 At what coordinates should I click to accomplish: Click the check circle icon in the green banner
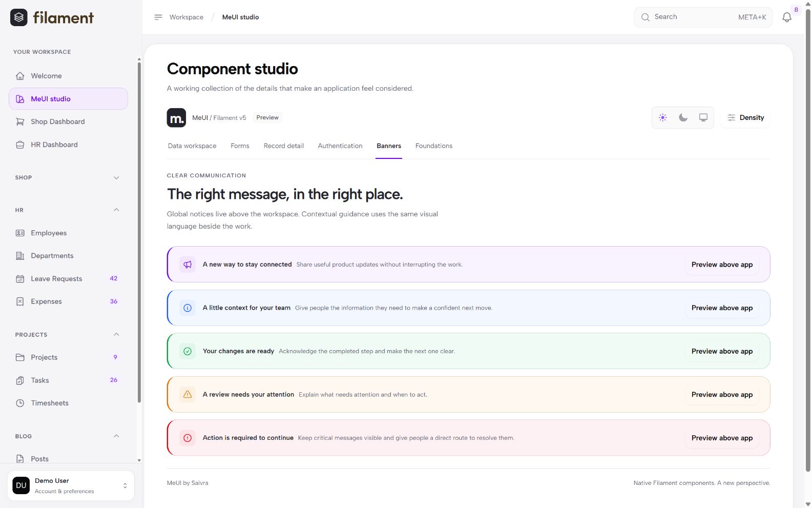[188, 351]
